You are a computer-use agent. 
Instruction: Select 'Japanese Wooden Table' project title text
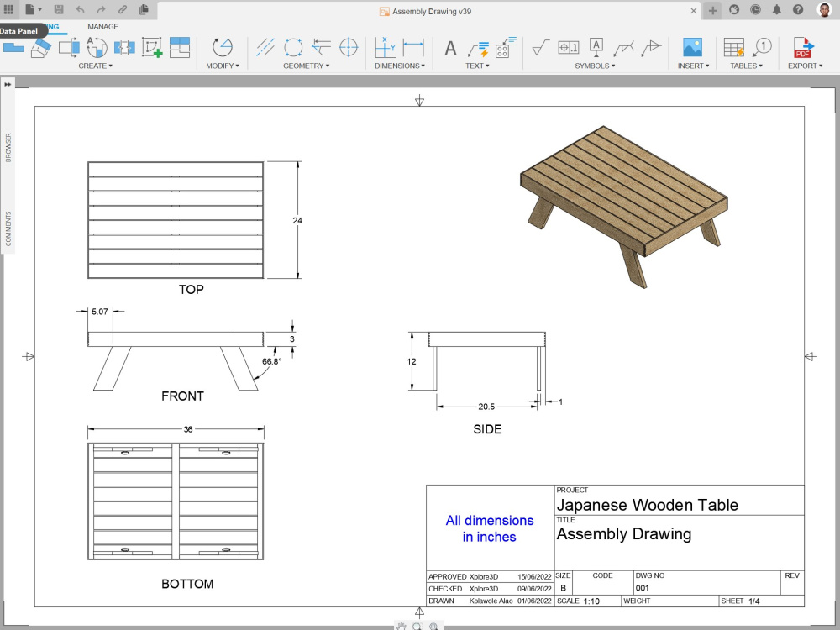(647, 505)
